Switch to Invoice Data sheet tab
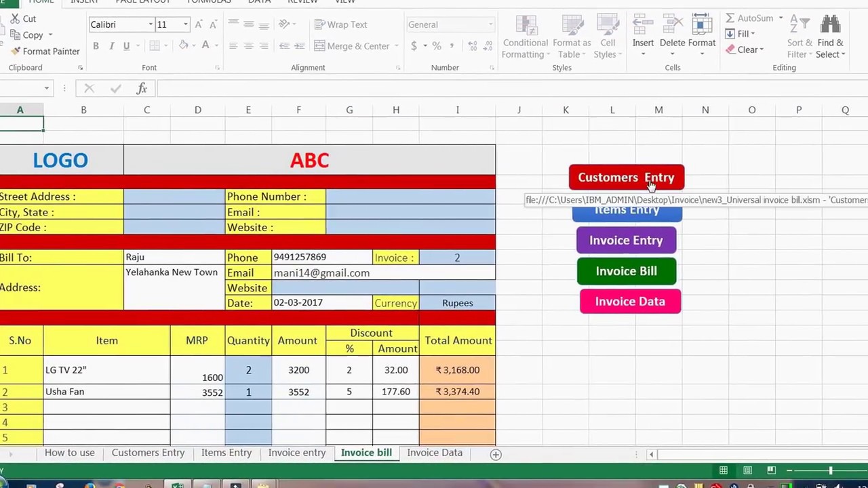The height and width of the screenshot is (488, 868). (435, 453)
